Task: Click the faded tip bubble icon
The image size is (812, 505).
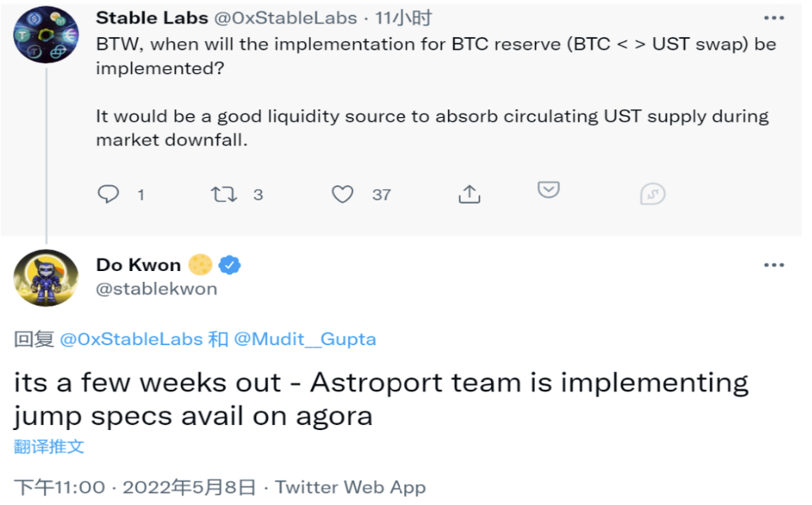Action: [653, 194]
